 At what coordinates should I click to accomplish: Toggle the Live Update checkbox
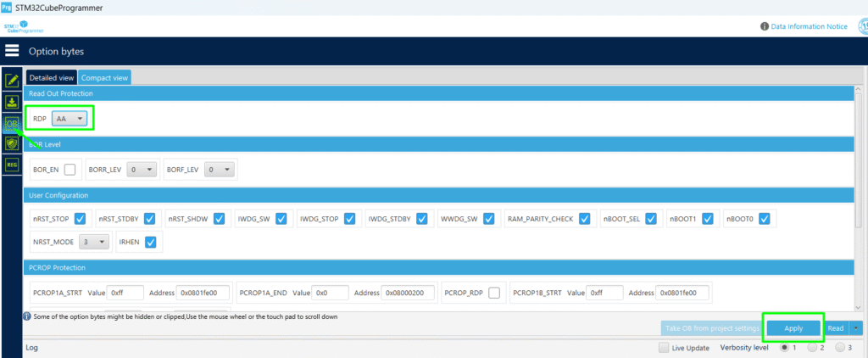tap(664, 348)
